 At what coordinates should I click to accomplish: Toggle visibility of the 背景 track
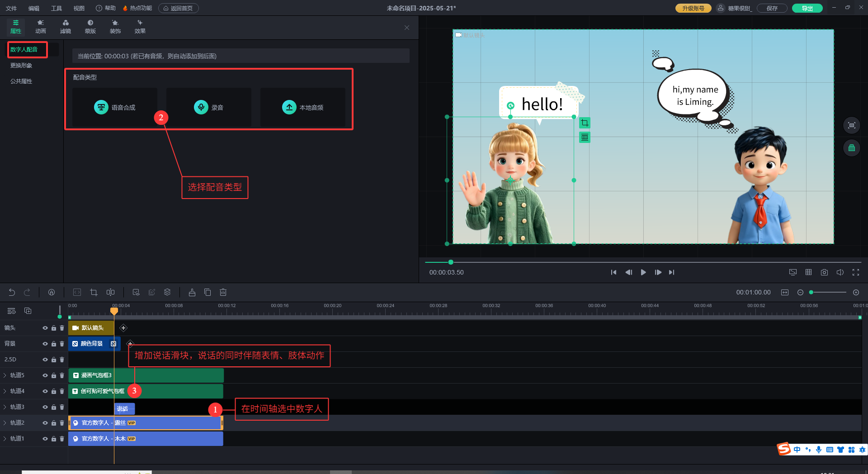click(45, 344)
